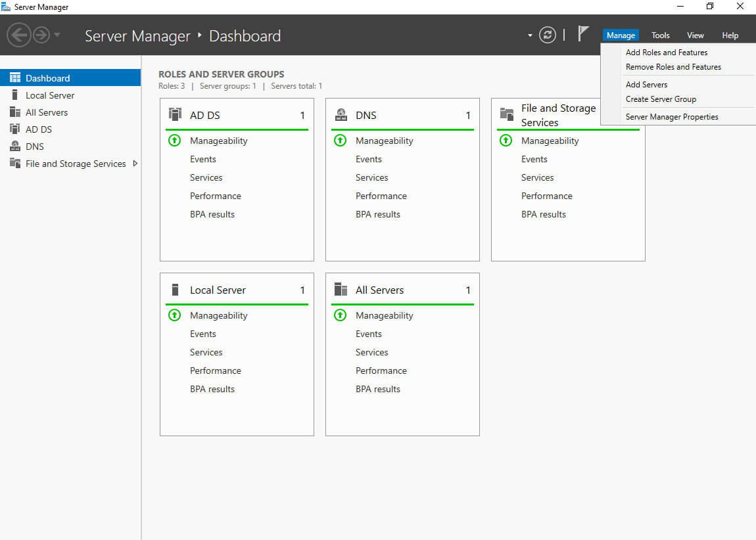The width and height of the screenshot is (756, 540).
Task: Open the Help menu
Action: coord(730,35)
